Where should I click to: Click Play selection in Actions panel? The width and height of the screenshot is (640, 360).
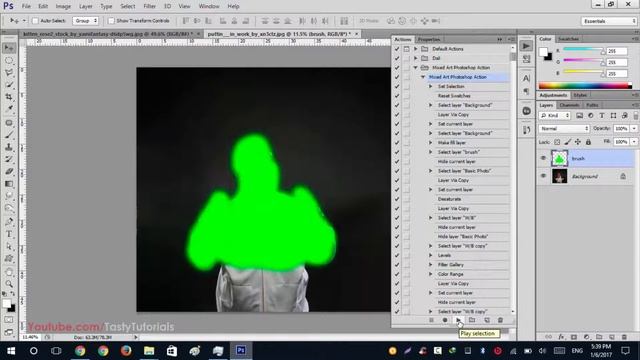458,320
